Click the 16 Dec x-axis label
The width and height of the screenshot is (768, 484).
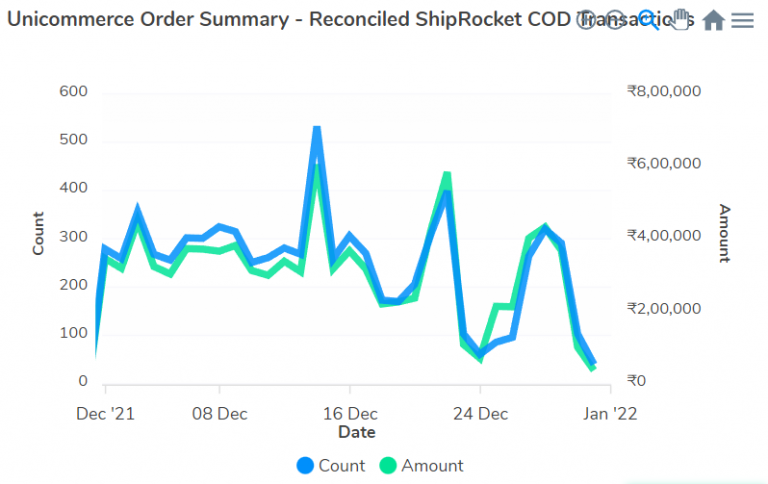coord(350,413)
